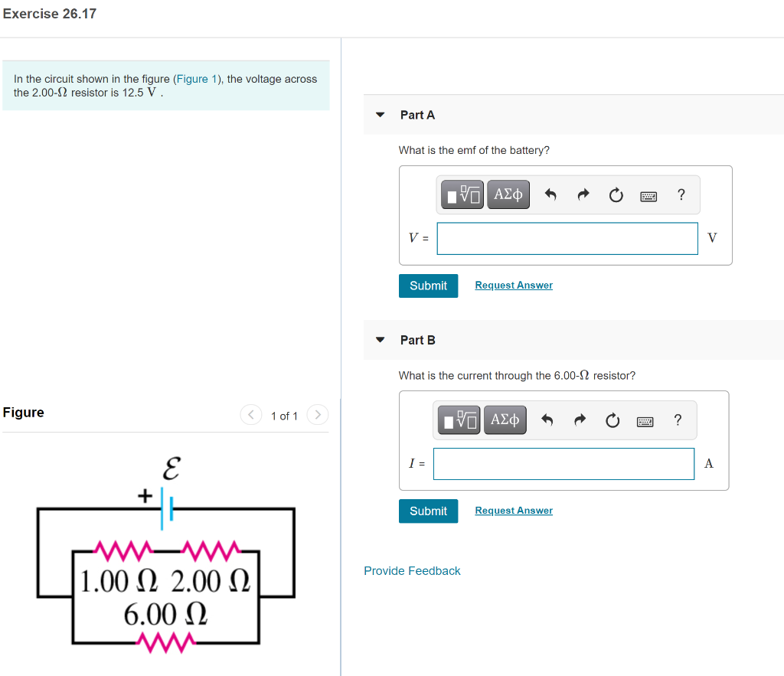
Task: Go to next figure arrow
Action: pyautogui.click(x=318, y=414)
